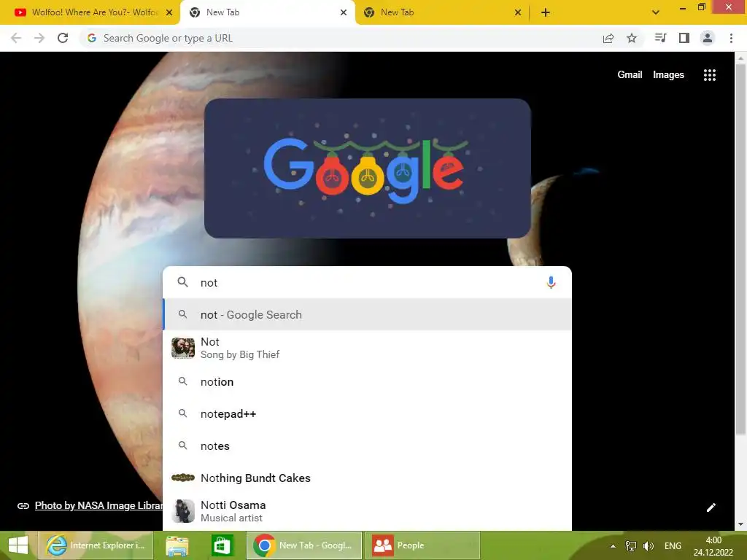The height and width of the screenshot is (560, 747).
Task: Close the Wolfoo YouTube tab
Action: point(169,12)
